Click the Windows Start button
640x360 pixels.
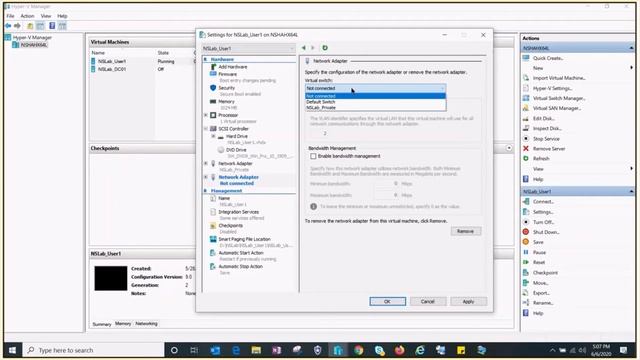[12, 350]
